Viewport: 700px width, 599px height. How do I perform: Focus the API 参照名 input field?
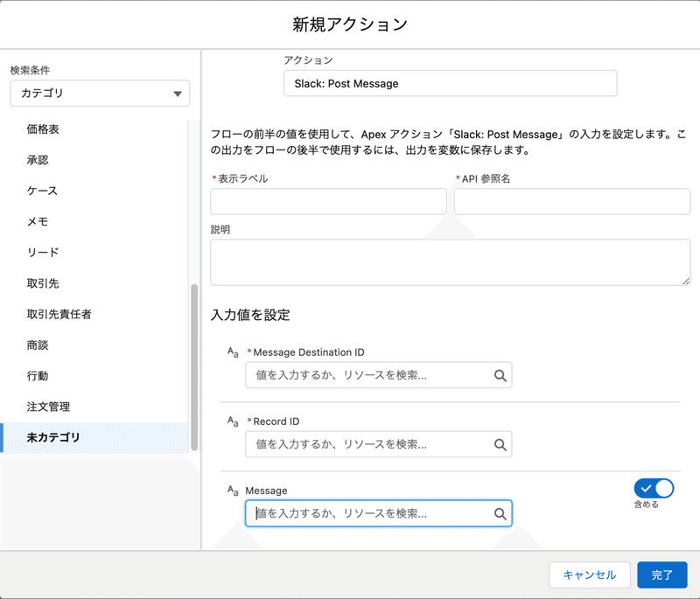pyautogui.click(x=572, y=201)
